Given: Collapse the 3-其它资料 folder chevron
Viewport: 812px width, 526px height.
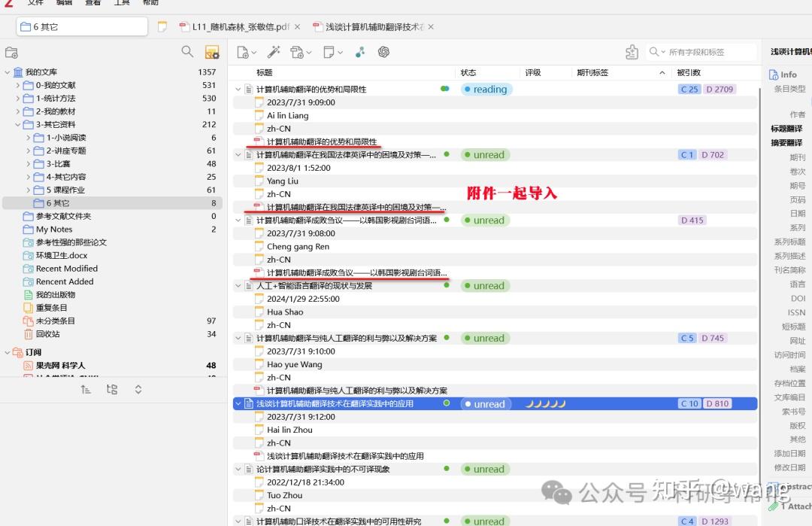Looking at the screenshot, I should [17, 124].
